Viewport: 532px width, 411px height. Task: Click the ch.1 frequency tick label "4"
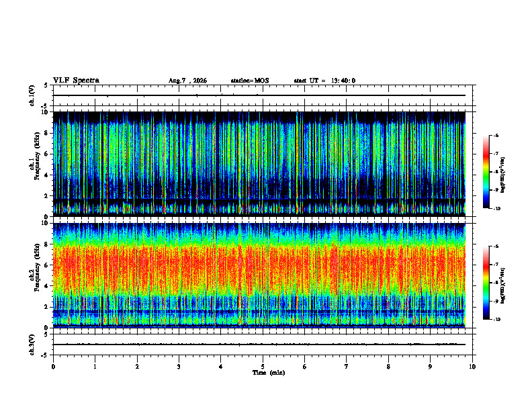pos(48,175)
